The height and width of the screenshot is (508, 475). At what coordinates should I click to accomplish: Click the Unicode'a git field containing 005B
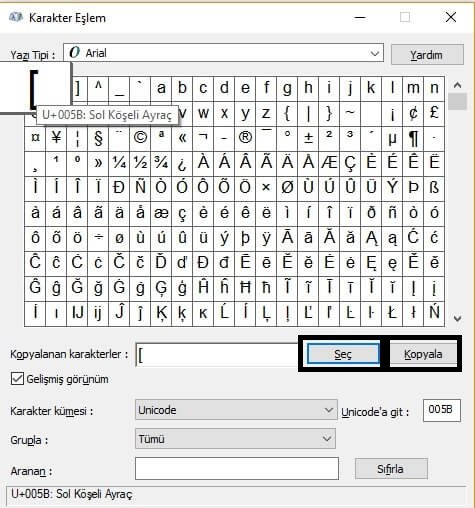pyautogui.click(x=442, y=410)
